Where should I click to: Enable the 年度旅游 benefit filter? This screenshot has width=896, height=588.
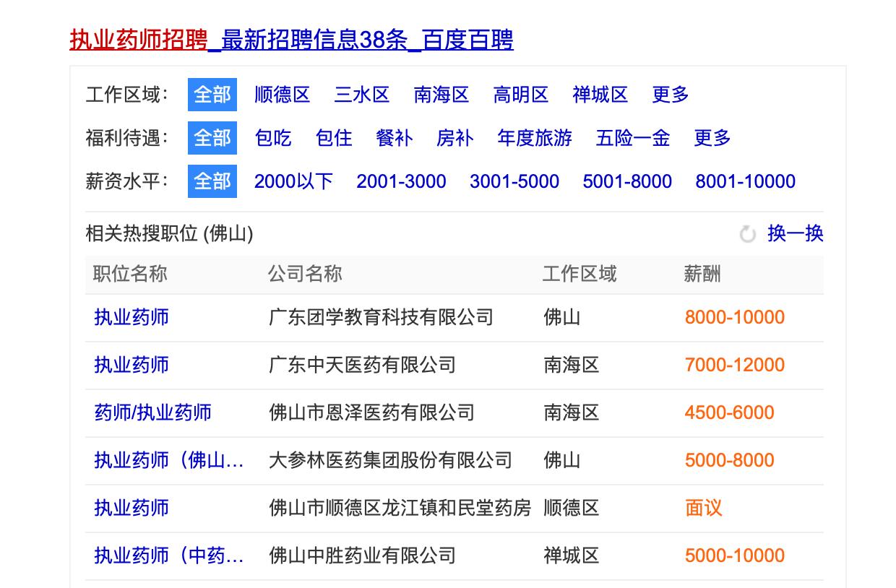[535, 139]
